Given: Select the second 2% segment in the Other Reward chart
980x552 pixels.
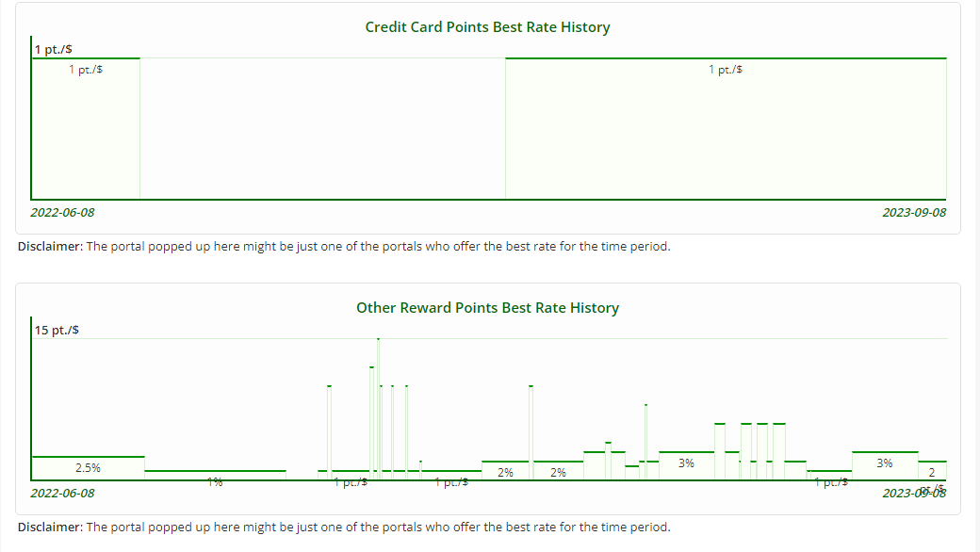Looking at the screenshot, I should pos(558,471).
